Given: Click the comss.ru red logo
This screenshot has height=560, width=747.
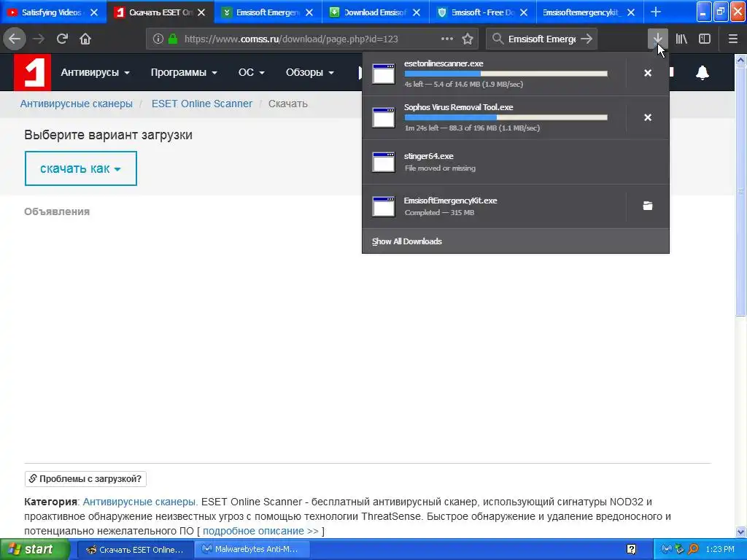Looking at the screenshot, I should tap(32, 72).
